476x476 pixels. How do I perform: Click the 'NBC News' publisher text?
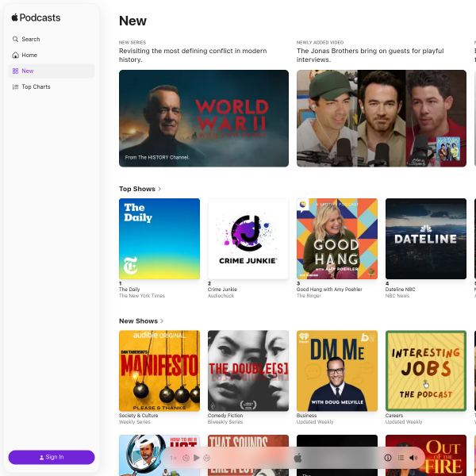click(x=397, y=296)
